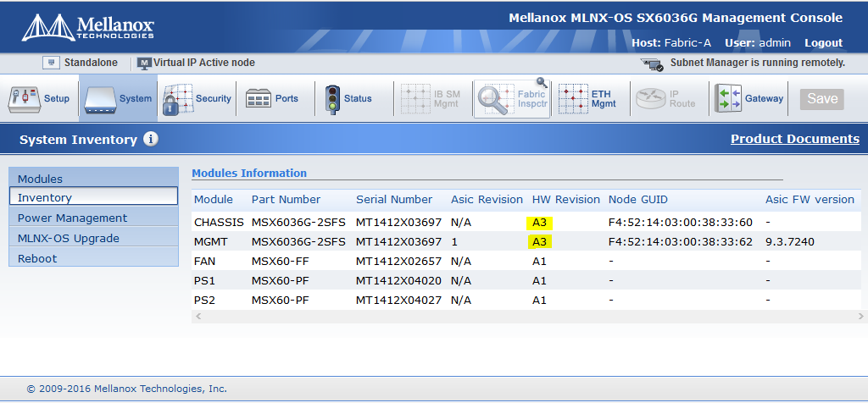Click the Node GUID column header
Screen dimensions: 868x403
638,200
